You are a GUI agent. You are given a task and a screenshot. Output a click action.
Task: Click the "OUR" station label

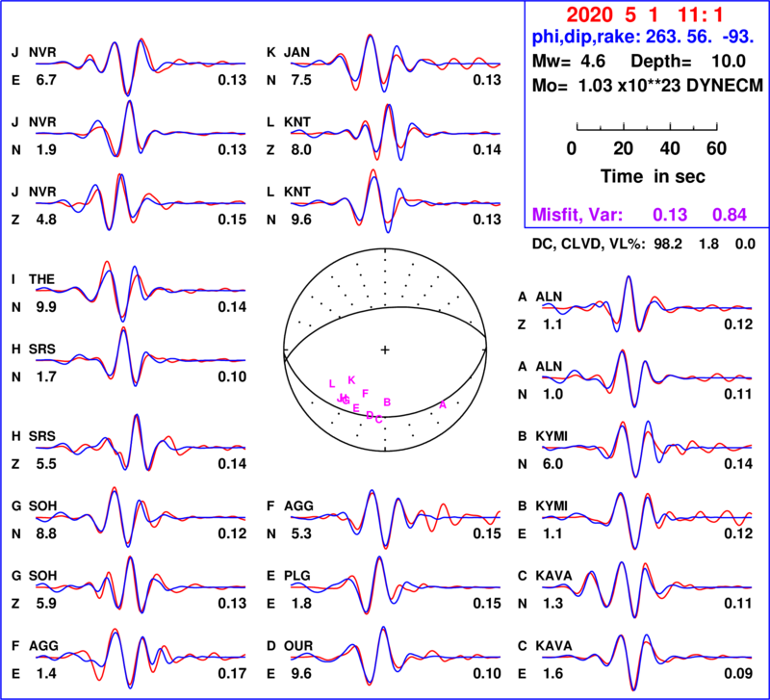[298, 645]
